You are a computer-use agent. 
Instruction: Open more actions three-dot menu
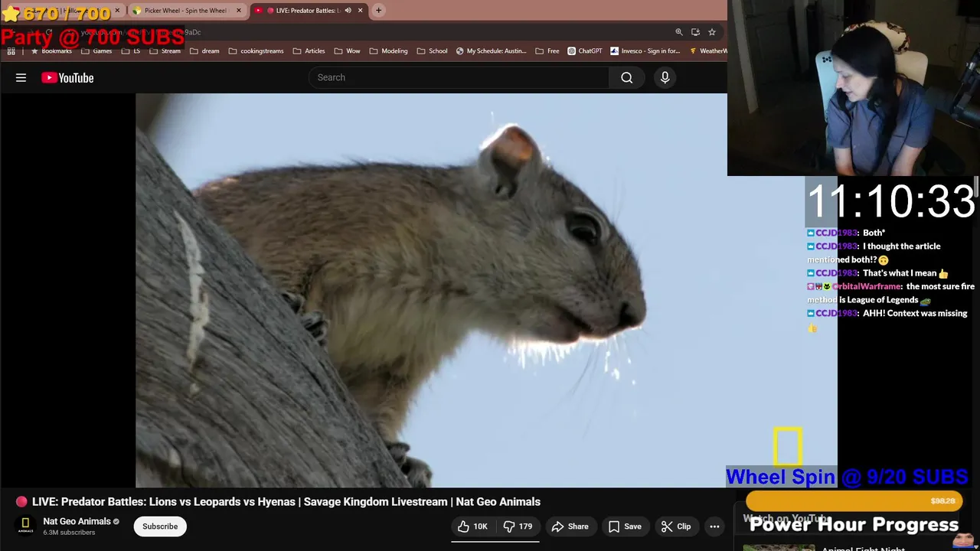pos(714,527)
